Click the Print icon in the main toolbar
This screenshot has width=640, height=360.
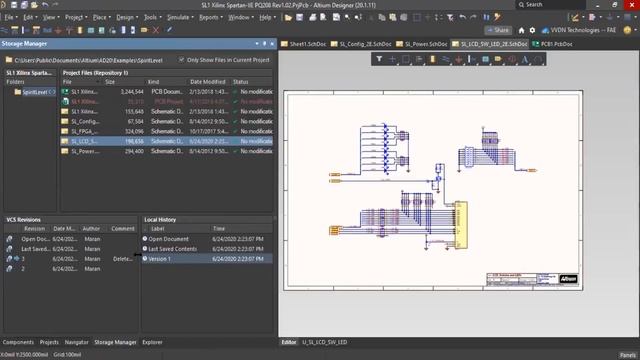tap(312, 18)
